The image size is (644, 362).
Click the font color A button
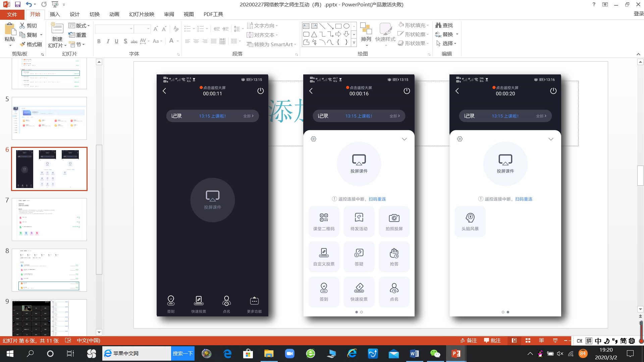pos(171,41)
